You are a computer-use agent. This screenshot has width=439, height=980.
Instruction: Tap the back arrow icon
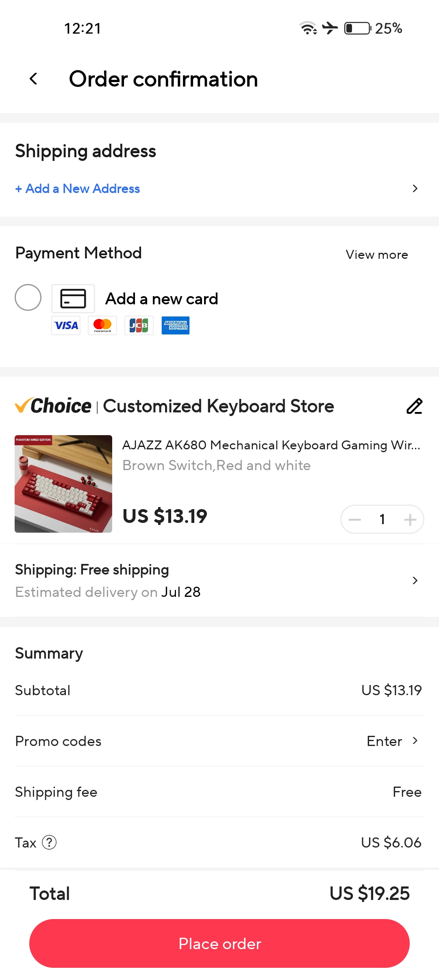pos(34,79)
